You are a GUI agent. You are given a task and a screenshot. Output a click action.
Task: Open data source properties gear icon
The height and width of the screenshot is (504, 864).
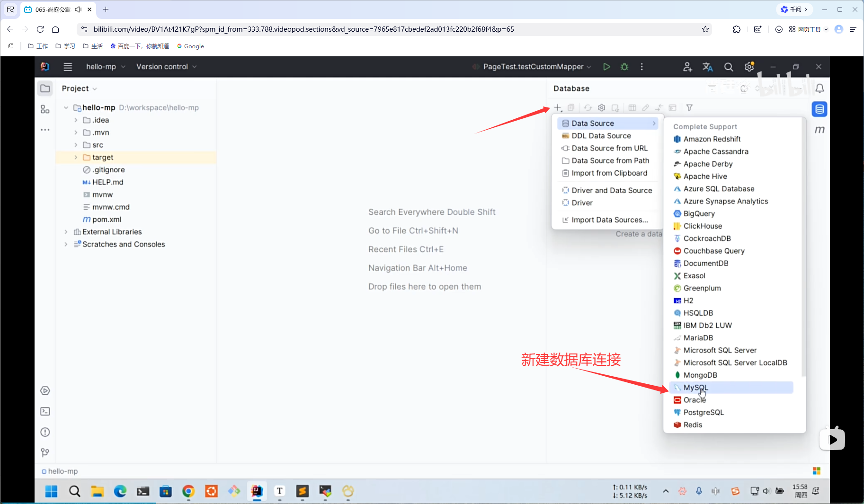click(602, 108)
